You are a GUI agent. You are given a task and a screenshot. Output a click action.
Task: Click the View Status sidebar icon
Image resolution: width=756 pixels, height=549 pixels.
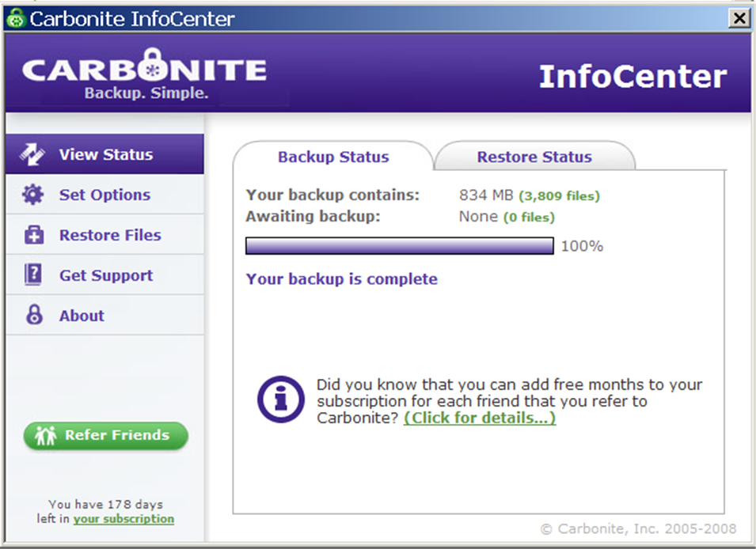[32, 154]
